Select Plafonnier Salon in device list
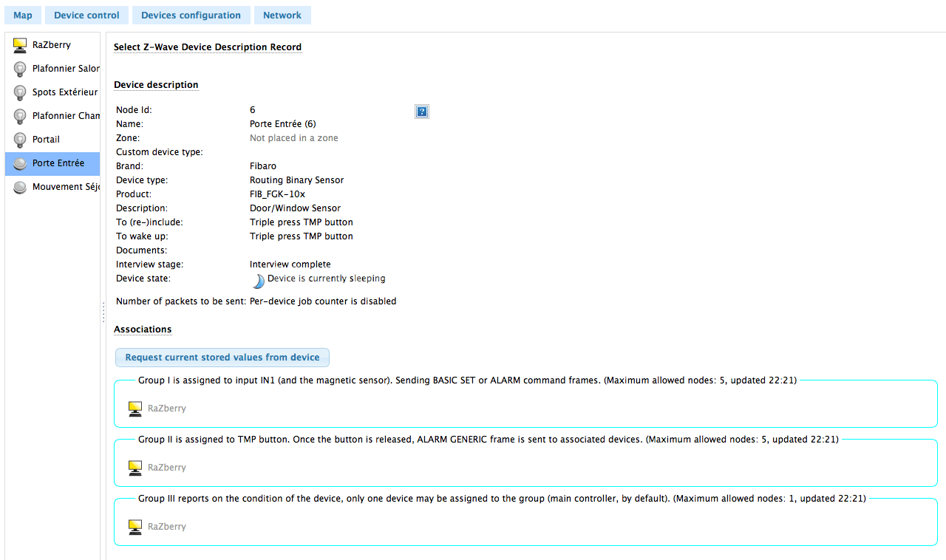 [x=52, y=69]
